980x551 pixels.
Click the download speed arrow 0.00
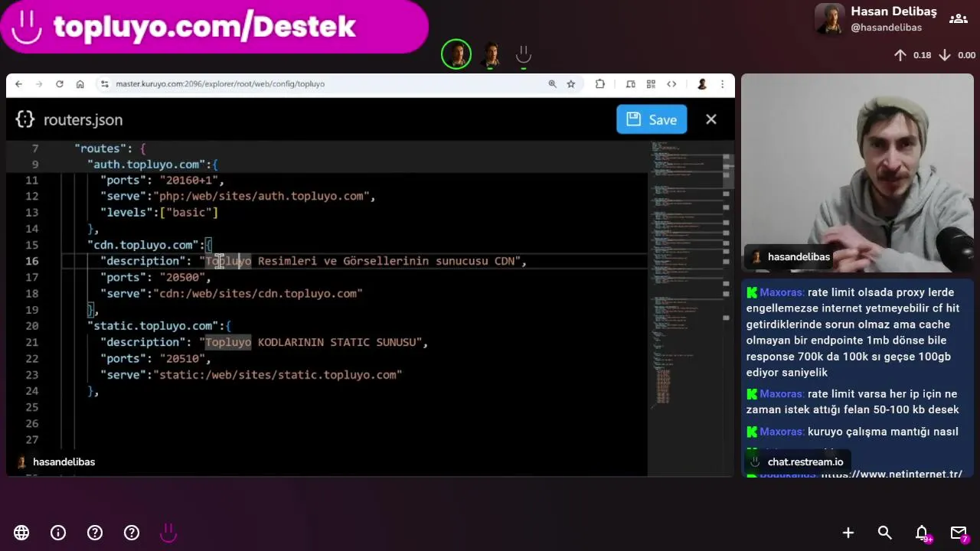click(x=945, y=55)
